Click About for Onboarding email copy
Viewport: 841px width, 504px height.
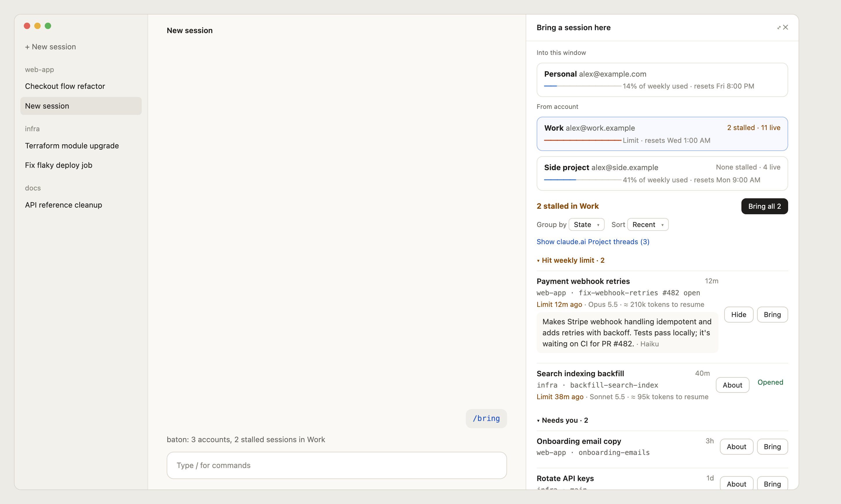point(736,447)
